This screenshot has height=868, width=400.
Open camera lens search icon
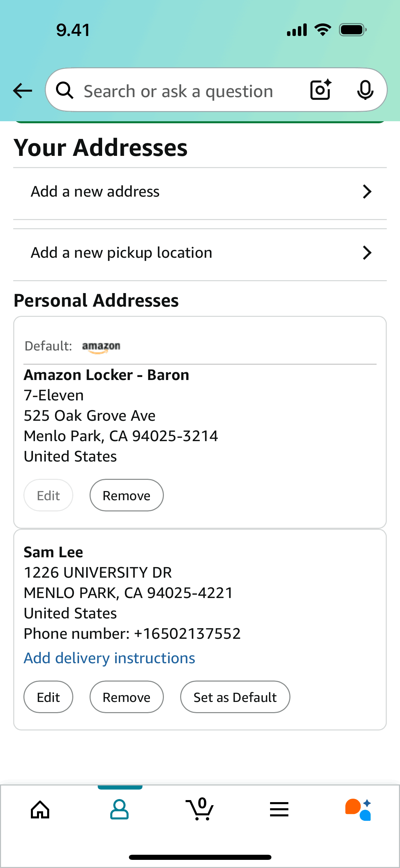click(x=321, y=90)
